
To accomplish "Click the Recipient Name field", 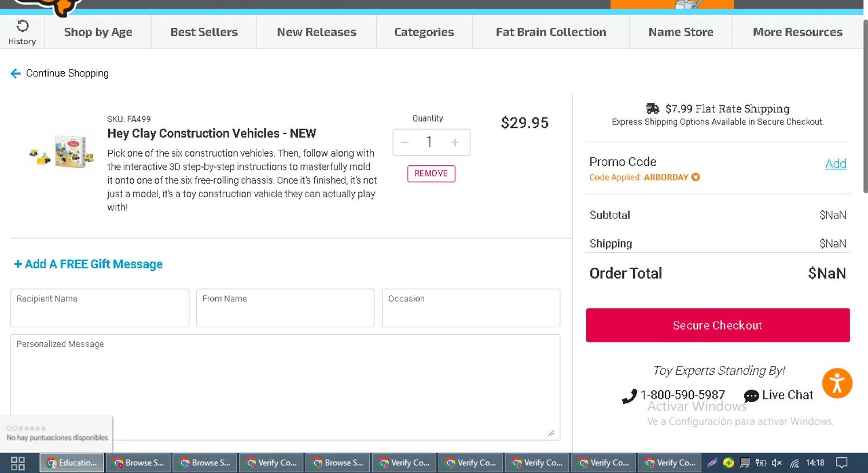I will tap(100, 308).
